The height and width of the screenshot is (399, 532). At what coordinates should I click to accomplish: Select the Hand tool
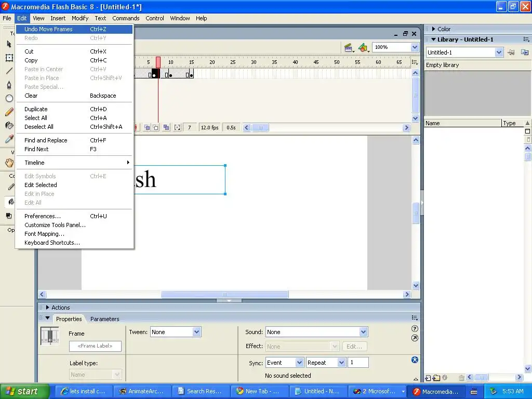pyautogui.click(x=9, y=163)
